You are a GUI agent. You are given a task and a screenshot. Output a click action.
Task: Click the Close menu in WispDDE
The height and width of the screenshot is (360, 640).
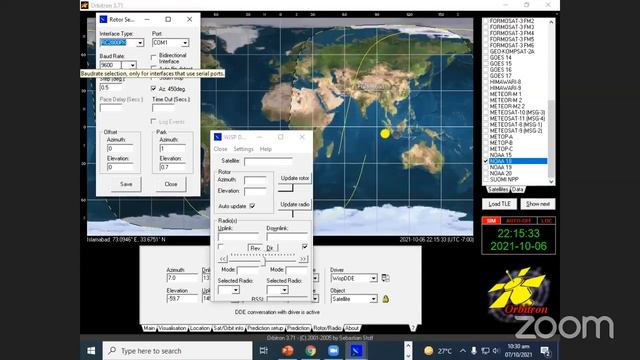tap(220, 149)
